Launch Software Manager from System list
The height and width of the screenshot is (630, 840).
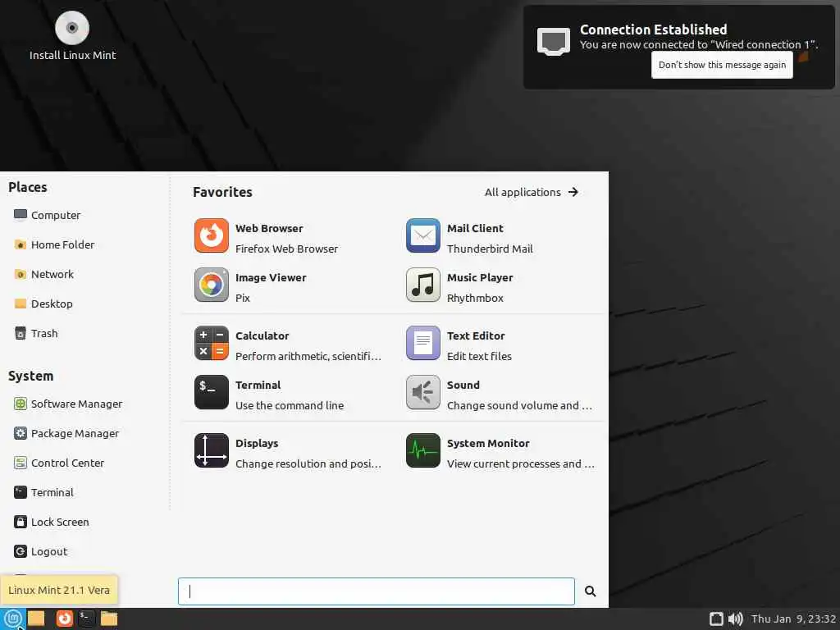tap(68, 404)
